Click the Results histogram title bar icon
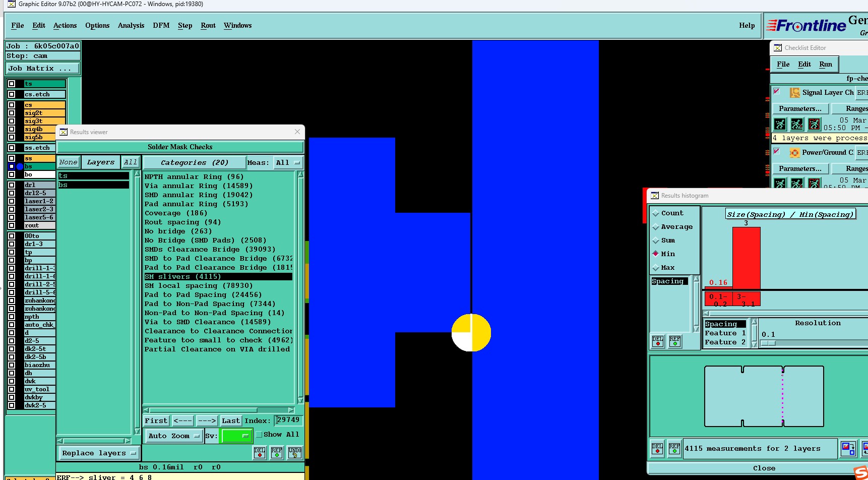This screenshot has width=868, height=480. 655,196
